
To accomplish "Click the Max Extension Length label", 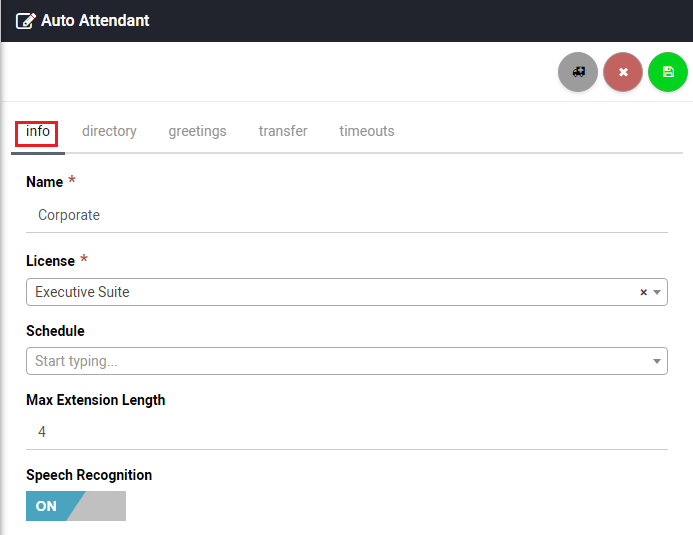I will click(95, 400).
